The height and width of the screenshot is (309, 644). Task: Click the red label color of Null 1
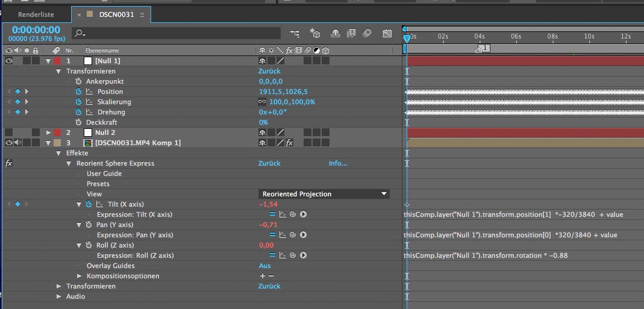tap(58, 61)
